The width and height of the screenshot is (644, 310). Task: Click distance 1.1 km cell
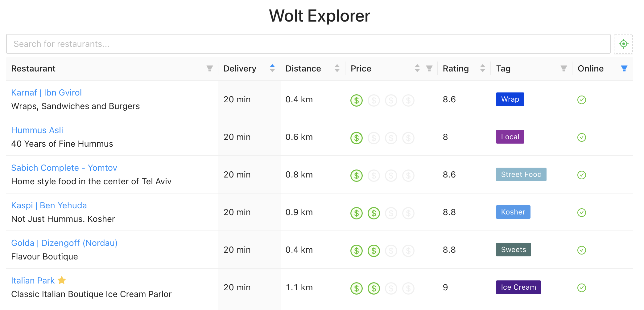299,287
